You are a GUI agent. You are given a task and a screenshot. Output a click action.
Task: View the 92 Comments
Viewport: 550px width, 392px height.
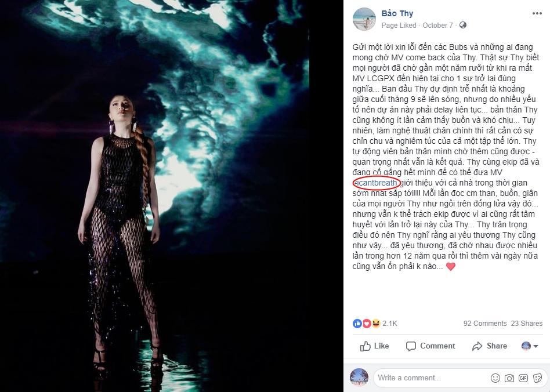(485, 323)
